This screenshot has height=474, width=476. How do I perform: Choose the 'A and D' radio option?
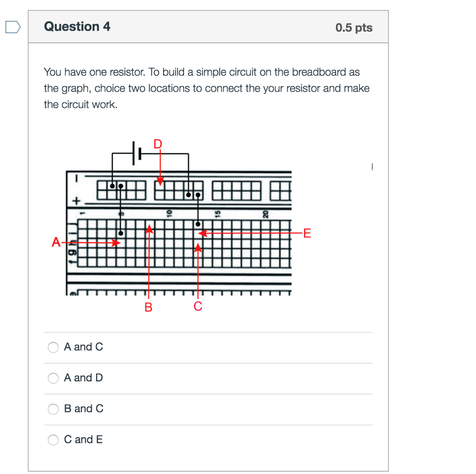pos(53,378)
